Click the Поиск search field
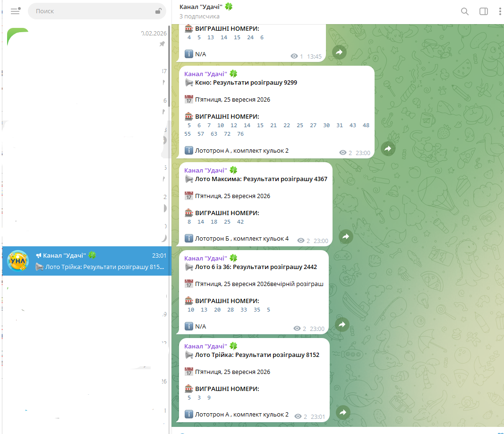Screen dimensions: 504x434 click(x=97, y=11)
